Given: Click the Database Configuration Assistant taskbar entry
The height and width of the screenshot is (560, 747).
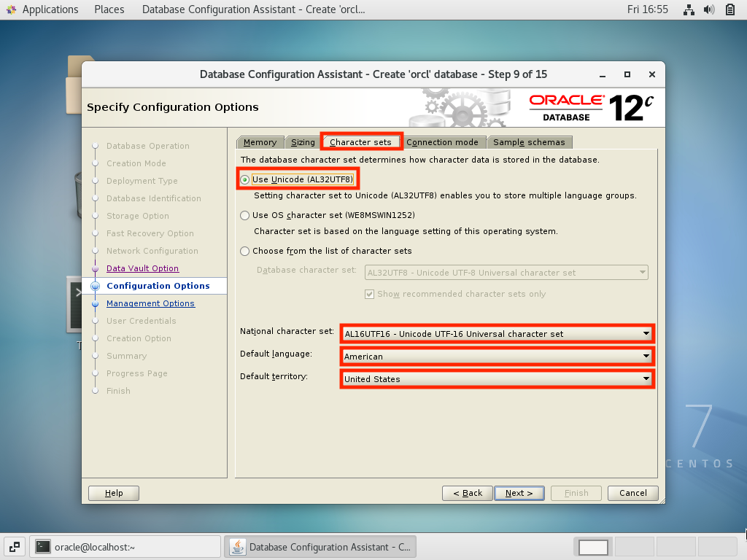Looking at the screenshot, I should (321, 547).
